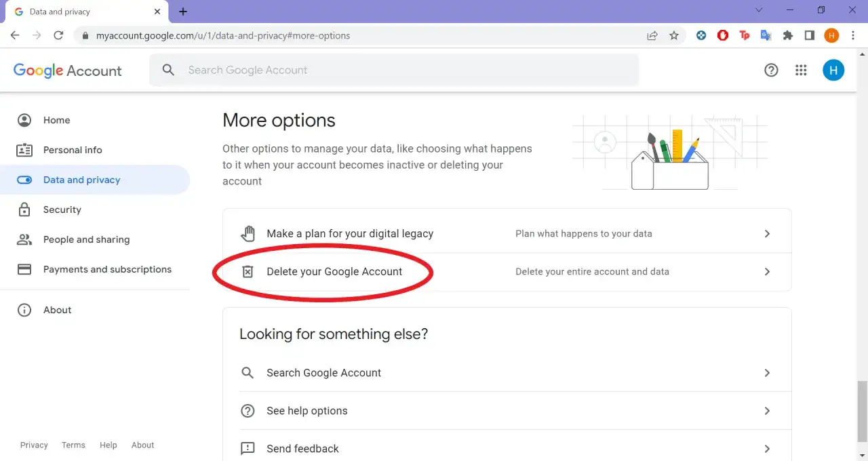This screenshot has height=461, width=868.
Task: Open the help question mark icon
Action: pos(771,70)
